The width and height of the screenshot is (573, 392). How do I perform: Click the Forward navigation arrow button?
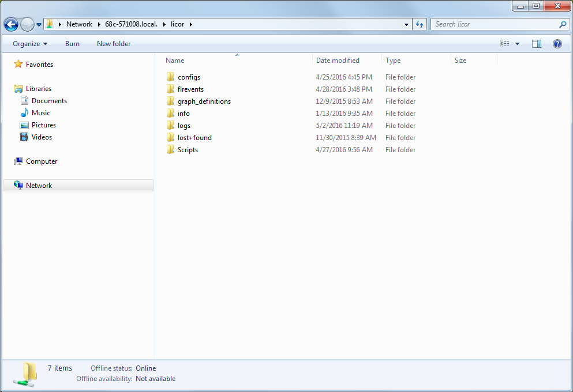(27, 24)
